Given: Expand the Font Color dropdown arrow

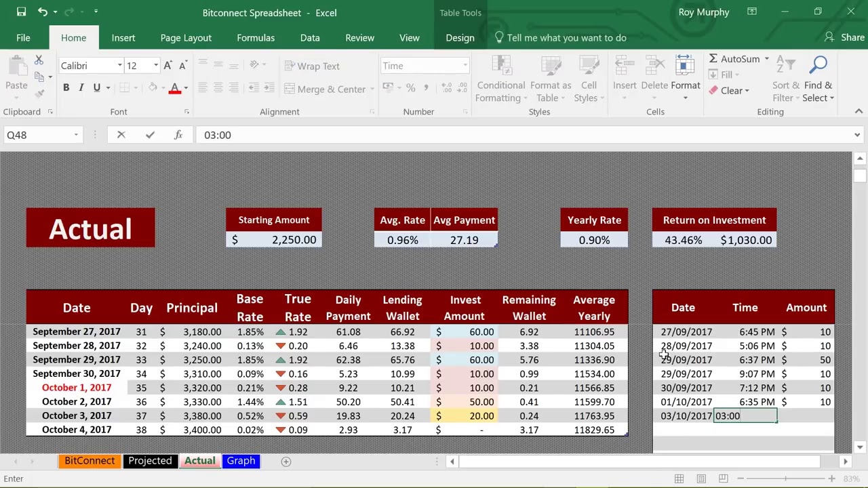Looking at the screenshot, I should tap(186, 87).
